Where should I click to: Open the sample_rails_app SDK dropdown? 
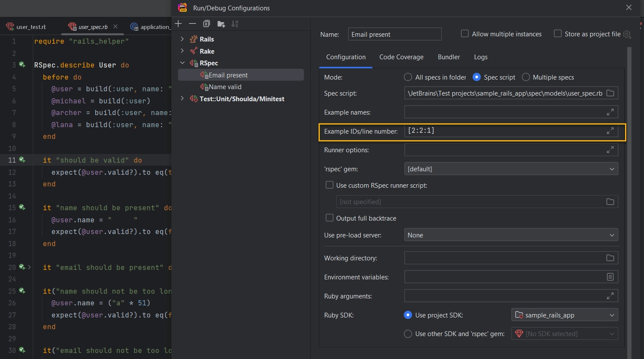[x=564, y=315]
